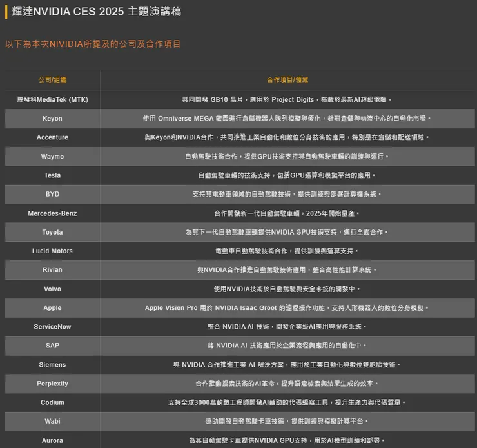Select the Accenture company cell
The height and width of the screenshot is (448, 477).
coord(52,137)
